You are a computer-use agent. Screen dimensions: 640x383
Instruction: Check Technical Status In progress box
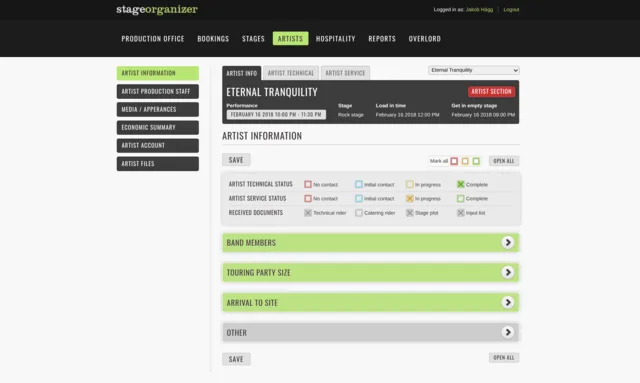tap(409, 185)
